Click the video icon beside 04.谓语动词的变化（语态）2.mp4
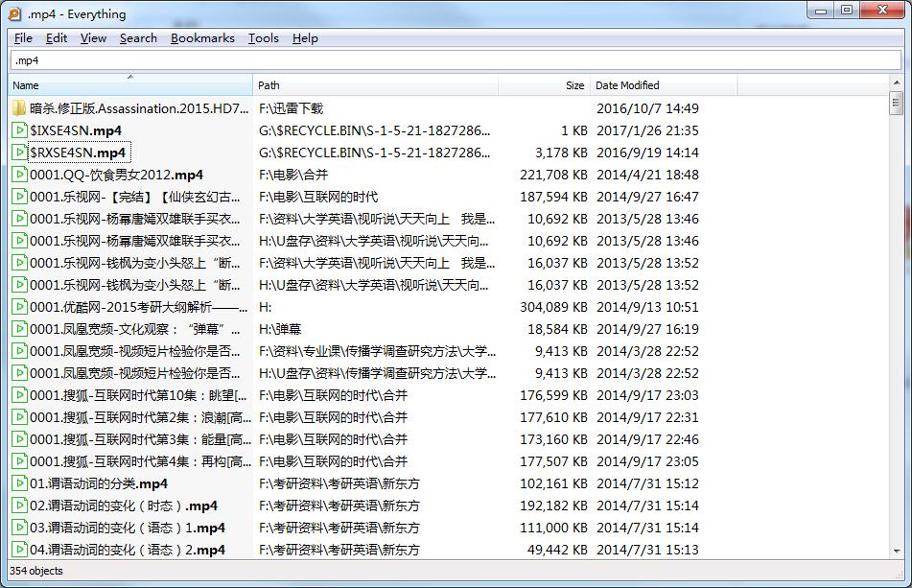The height and width of the screenshot is (588, 912). tap(21, 550)
